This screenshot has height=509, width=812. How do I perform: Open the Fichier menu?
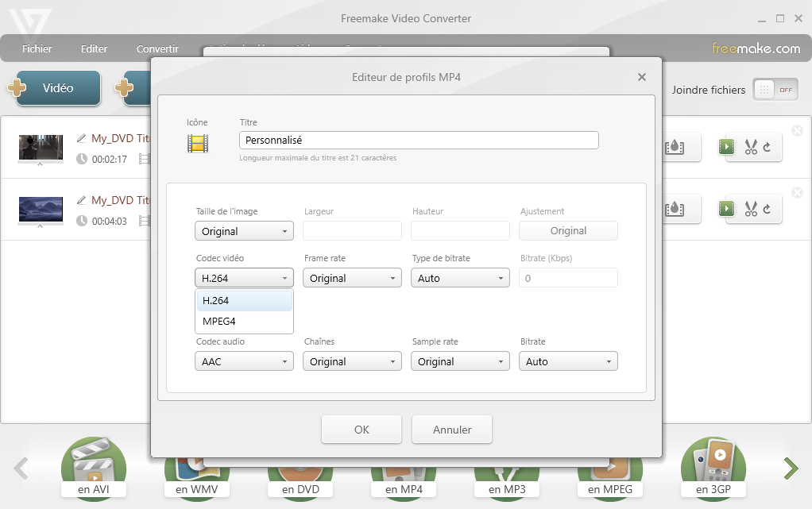37,48
